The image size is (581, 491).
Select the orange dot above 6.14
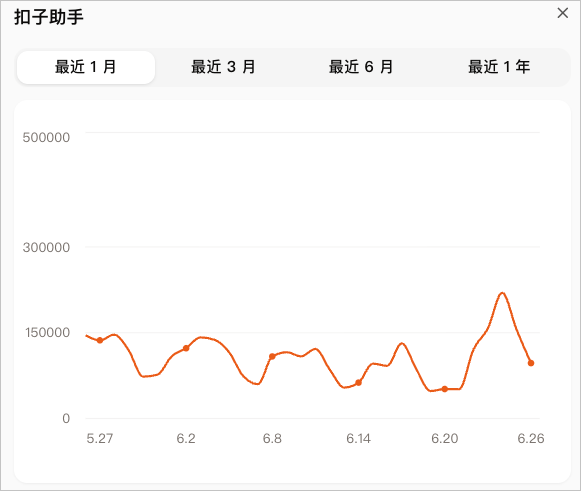point(358,383)
